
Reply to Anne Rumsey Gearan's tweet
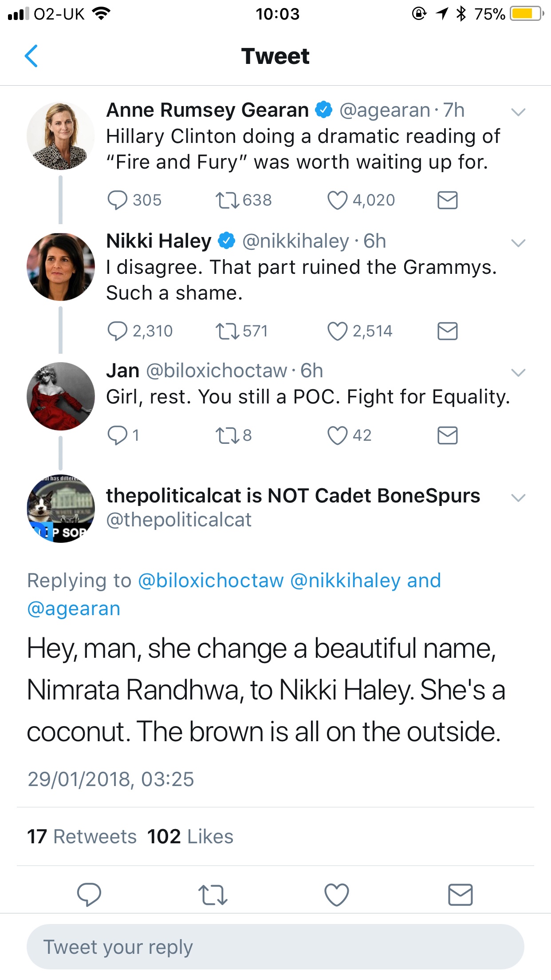118,200
